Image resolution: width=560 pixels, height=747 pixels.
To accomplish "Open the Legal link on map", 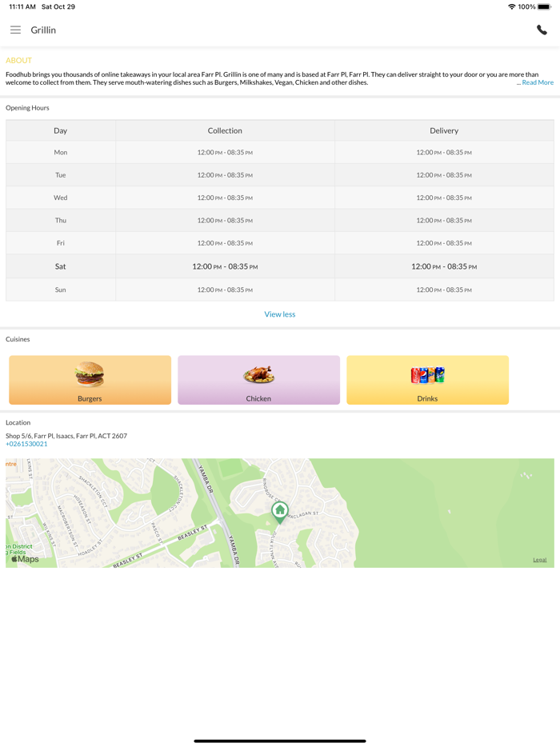I will click(539, 560).
